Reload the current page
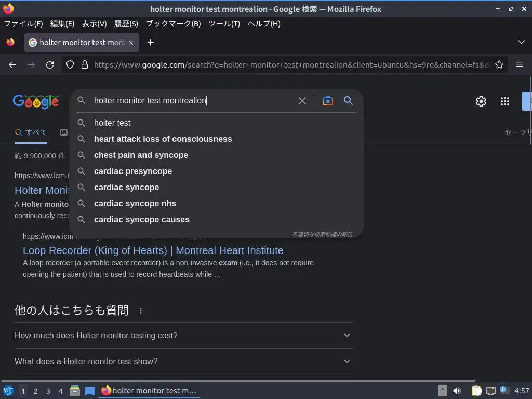Screen dimensions: 532x399 (50, 64)
